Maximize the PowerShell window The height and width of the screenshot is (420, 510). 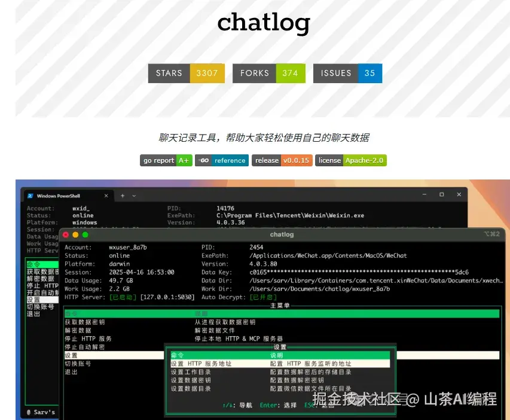442,194
